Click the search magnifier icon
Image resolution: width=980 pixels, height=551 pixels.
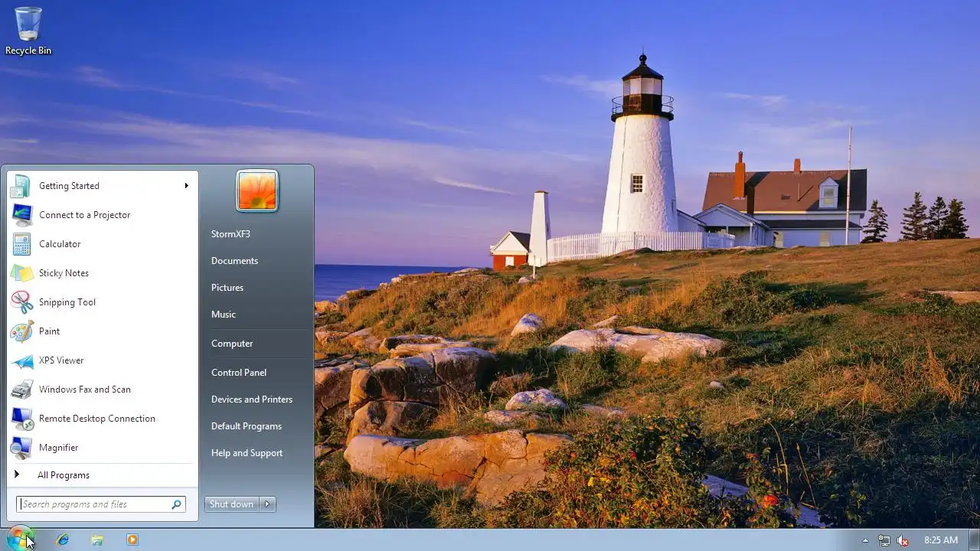pyautogui.click(x=176, y=504)
